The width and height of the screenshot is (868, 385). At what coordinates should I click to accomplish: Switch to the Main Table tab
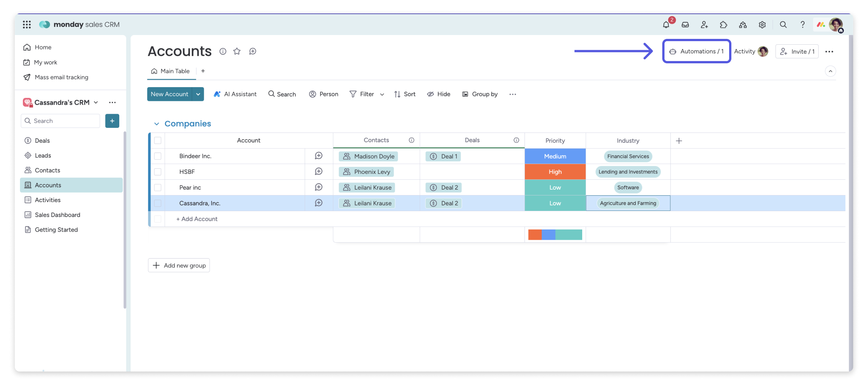170,71
